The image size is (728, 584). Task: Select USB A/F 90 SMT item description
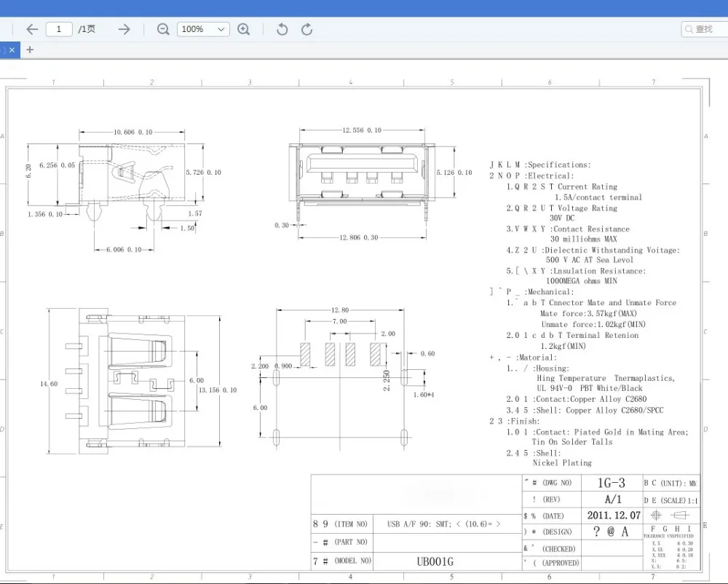[443, 524]
